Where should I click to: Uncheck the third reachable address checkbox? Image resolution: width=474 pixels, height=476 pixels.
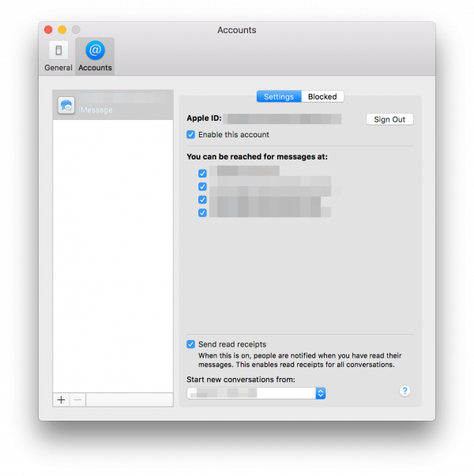pos(202,200)
